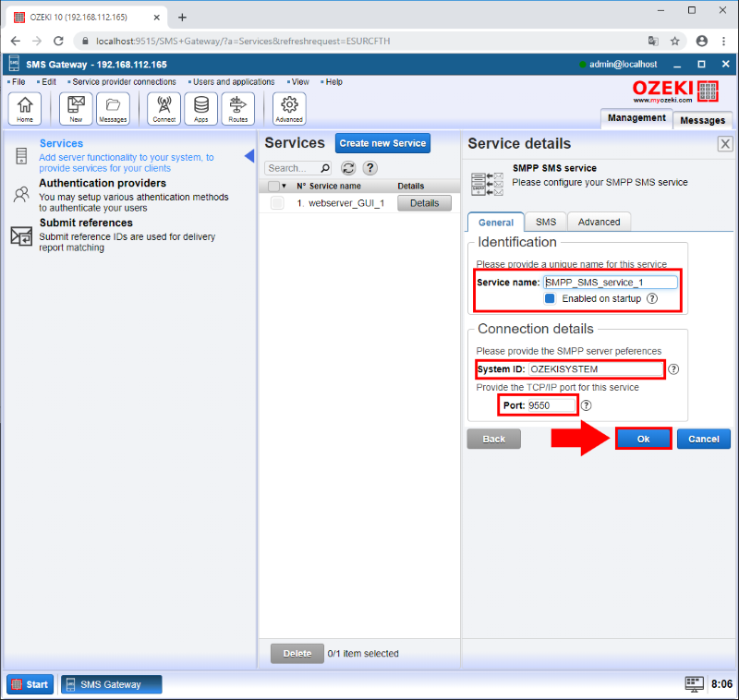Focus the System ID input field
Viewport: 739px width, 700px height.
click(x=596, y=369)
